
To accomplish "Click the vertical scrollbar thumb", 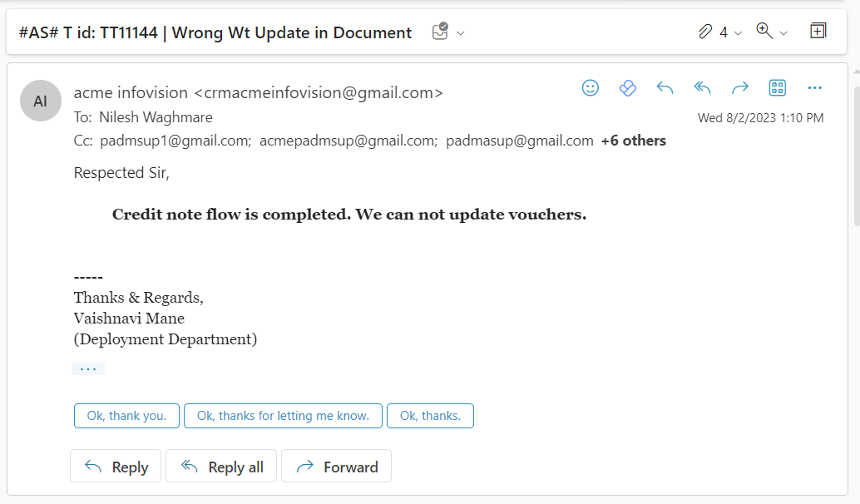I will point(857,156).
